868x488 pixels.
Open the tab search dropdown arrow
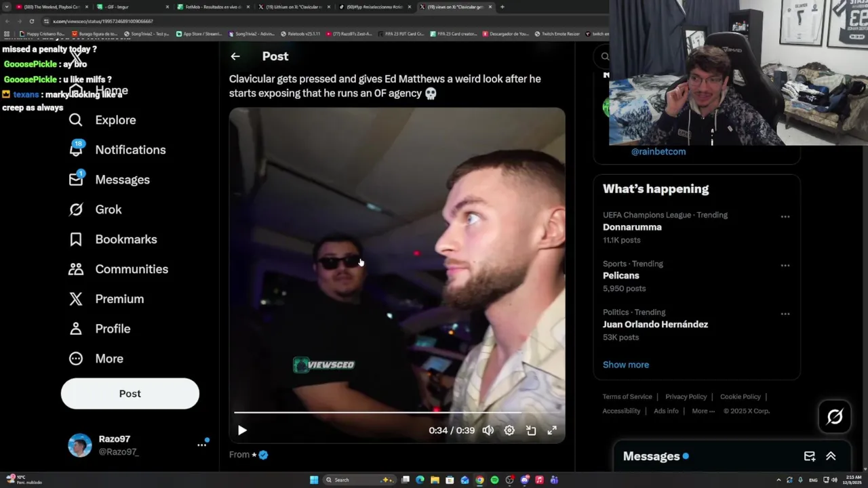7,7
